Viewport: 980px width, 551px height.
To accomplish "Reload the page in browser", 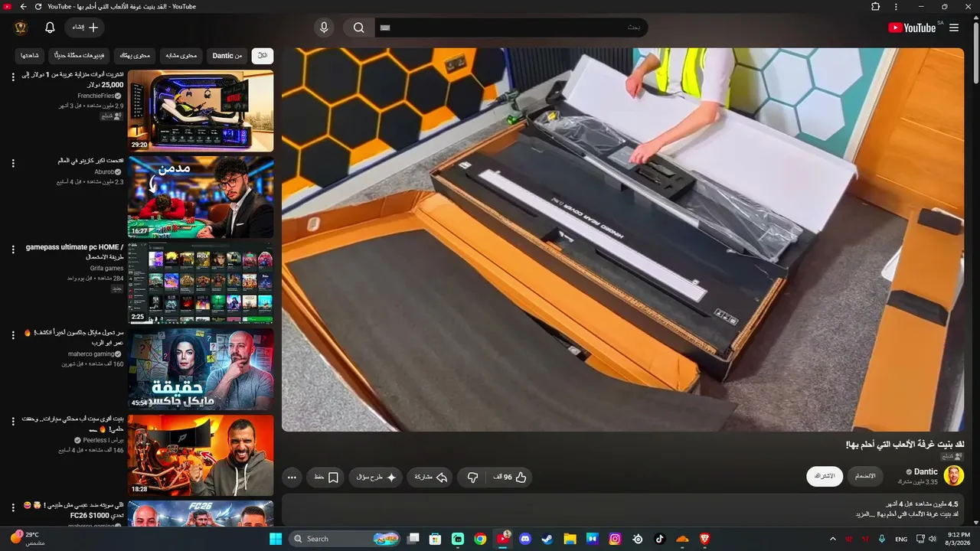I will click(x=38, y=7).
